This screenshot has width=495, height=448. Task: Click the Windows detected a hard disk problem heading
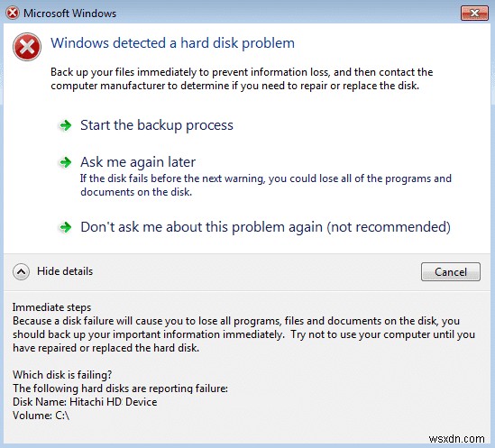(x=173, y=43)
